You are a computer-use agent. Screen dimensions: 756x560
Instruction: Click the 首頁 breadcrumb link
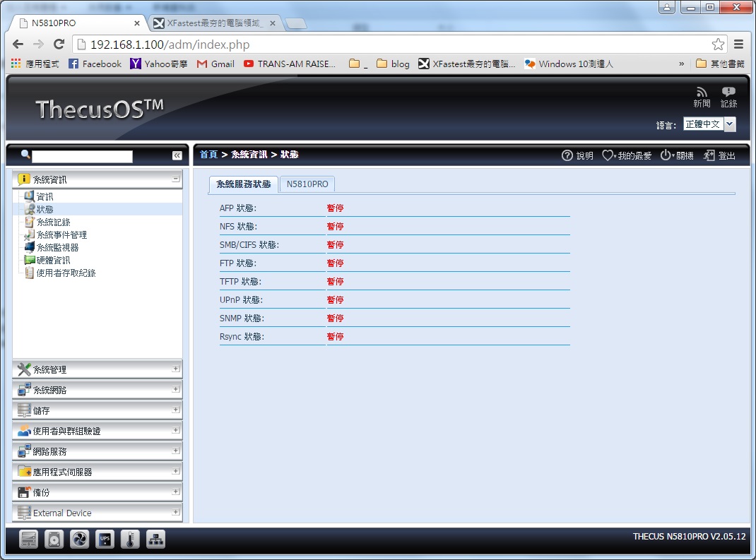tap(208, 154)
